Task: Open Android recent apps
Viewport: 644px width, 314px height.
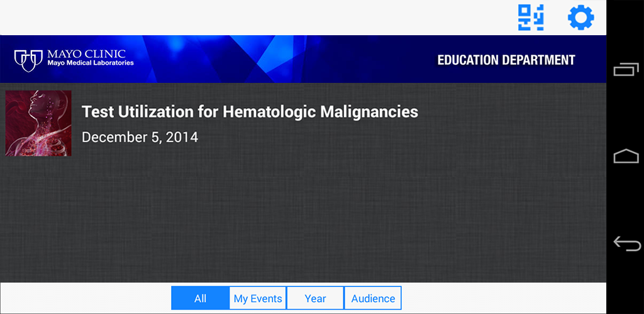Action: (626, 70)
